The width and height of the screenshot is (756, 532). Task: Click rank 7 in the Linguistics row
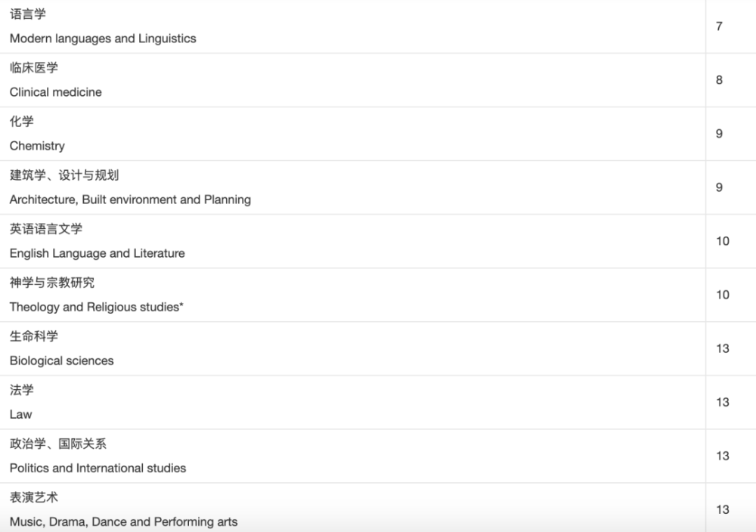(x=719, y=26)
